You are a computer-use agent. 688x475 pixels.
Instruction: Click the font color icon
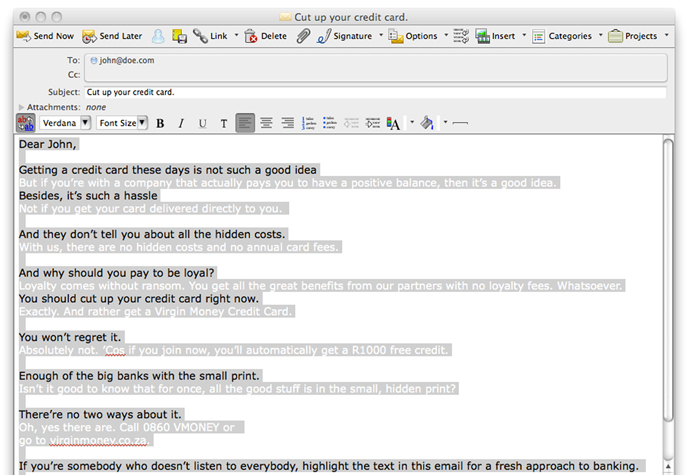(x=393, y=123)
